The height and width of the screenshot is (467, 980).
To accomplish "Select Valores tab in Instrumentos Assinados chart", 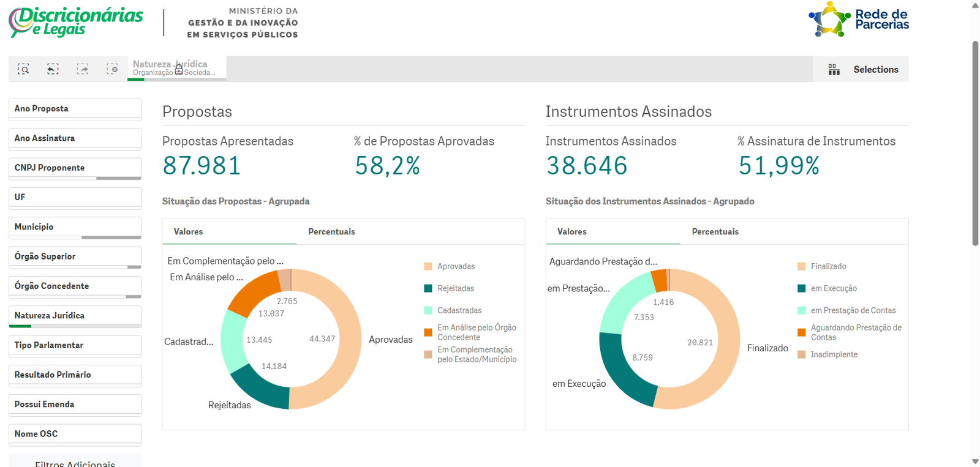I will click(571, 232).
